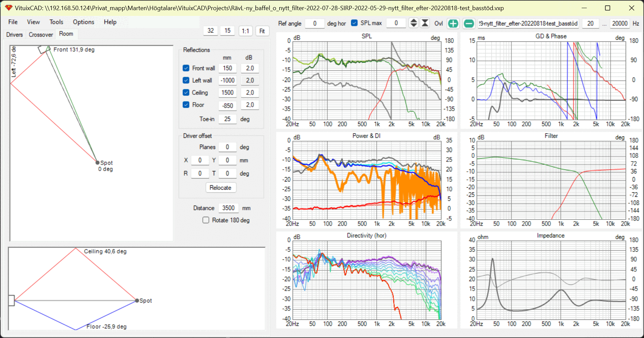644x338 pixels.
Task: Click the Spot listening point in side view
Action: point(137,300)
